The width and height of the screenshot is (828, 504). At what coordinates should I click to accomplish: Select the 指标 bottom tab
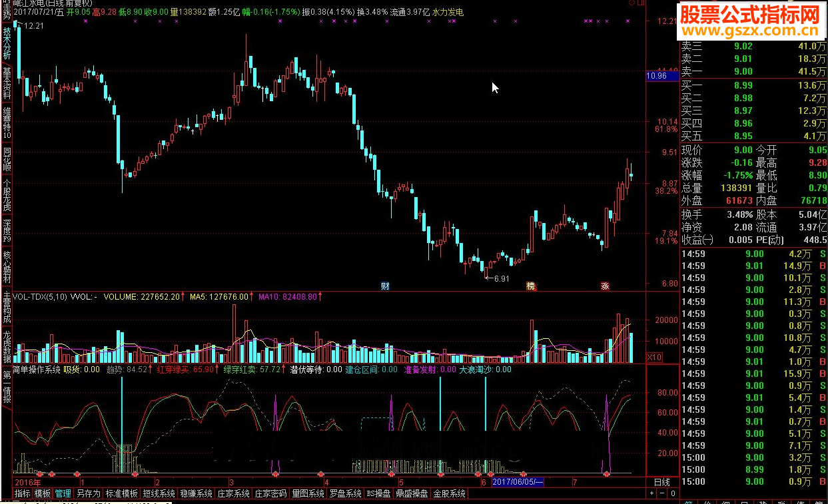tap(23, 494)
